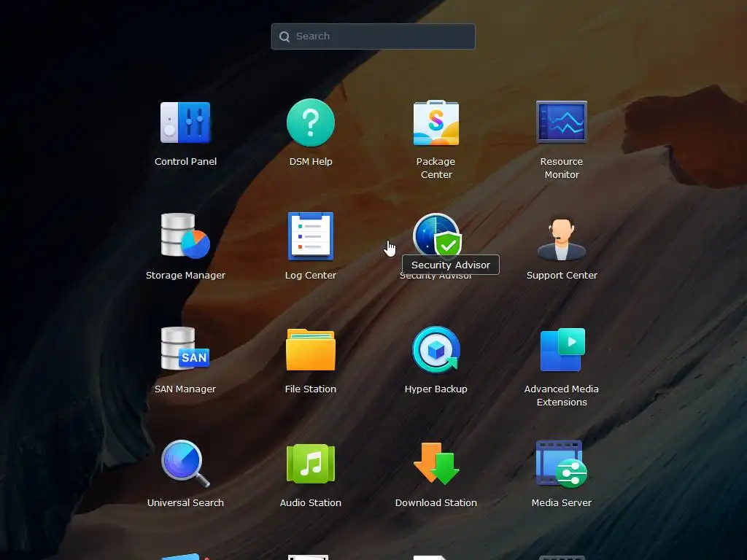The width and height of the screenshot is (747, 560).
Task: Open the Control Panel icon
Action: tap(185, 122)
